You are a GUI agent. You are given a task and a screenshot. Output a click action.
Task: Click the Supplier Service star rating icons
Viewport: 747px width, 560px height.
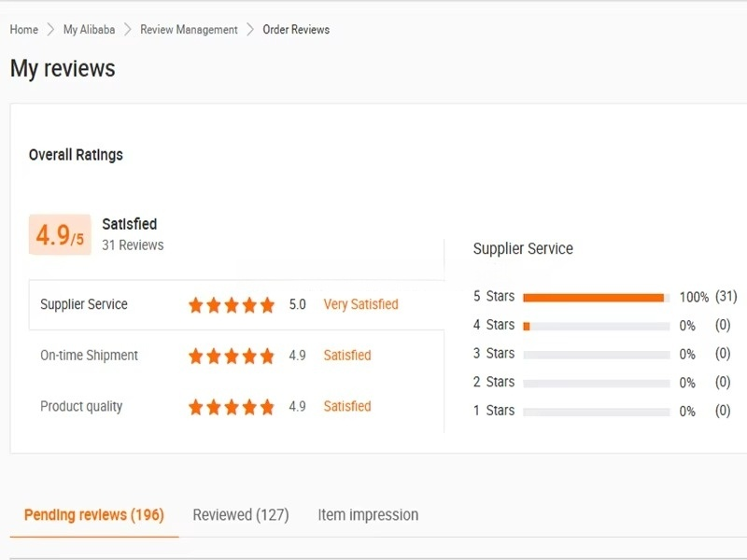click(x=232, y=305)
